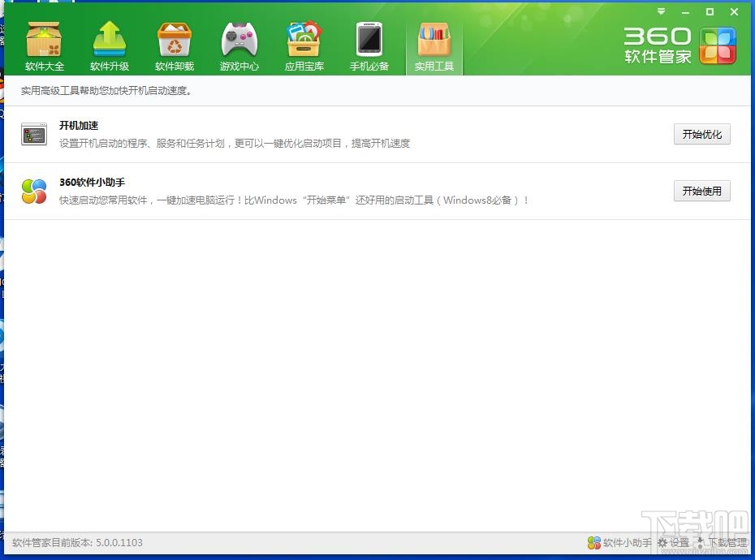Click the 开机加速 startup boost terminal icon
Image resolution: width=755 pixels, height=560 pixels.
[x=33, y=134]
